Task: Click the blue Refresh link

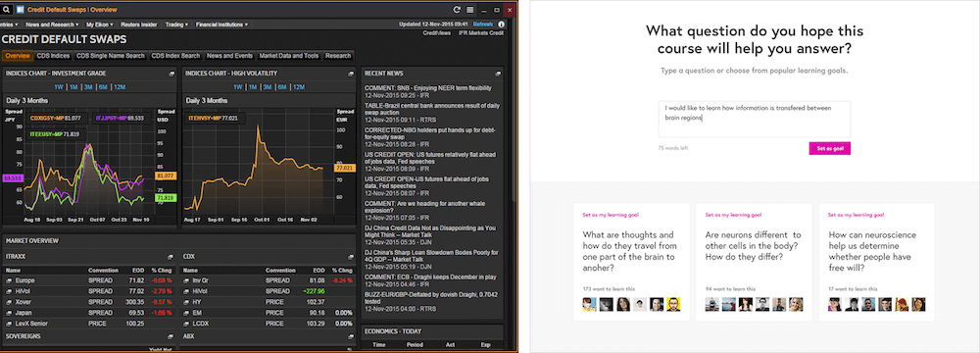Action: click(482, 25)
